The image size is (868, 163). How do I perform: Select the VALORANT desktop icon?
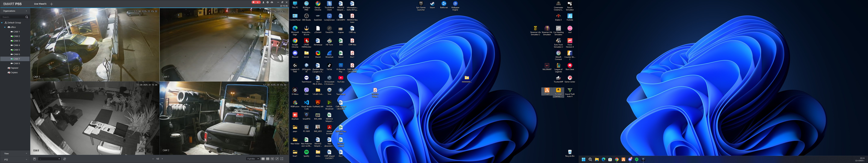pos(547,67)
